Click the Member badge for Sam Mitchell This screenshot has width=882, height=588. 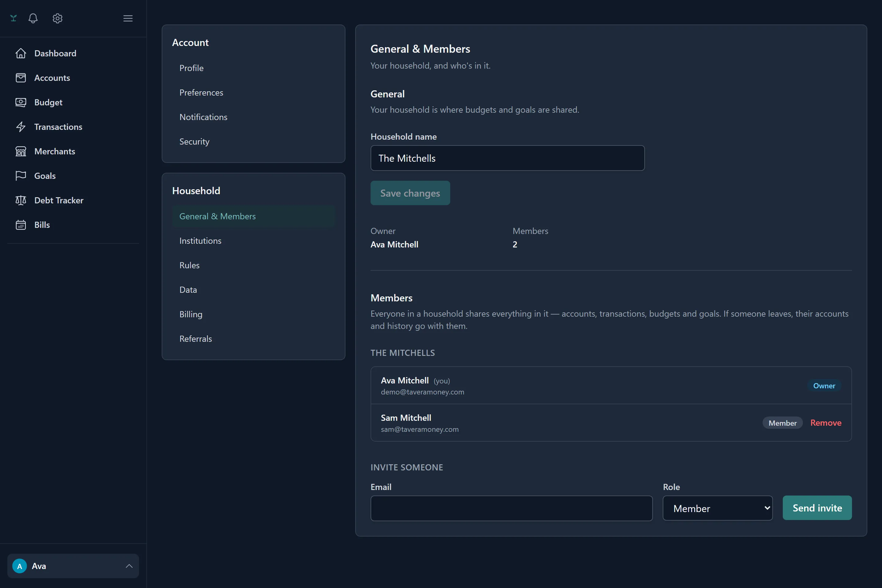782,423
